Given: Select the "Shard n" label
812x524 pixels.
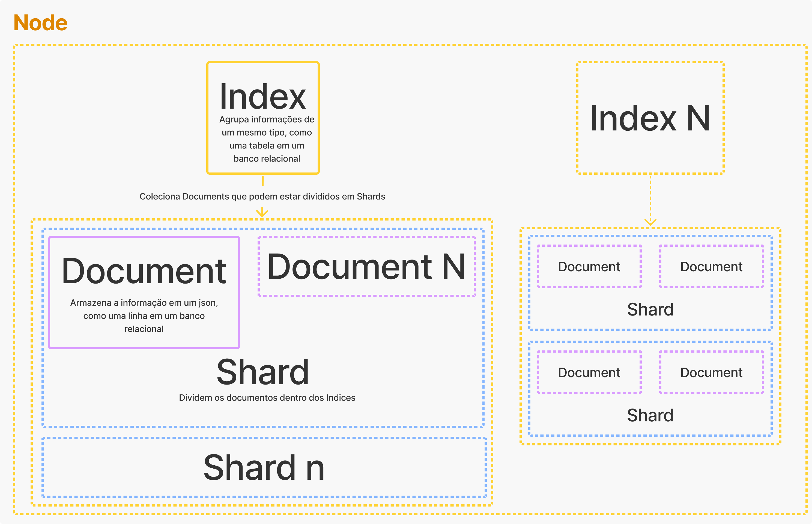Looking at the screenshot, I should (264, 468).
